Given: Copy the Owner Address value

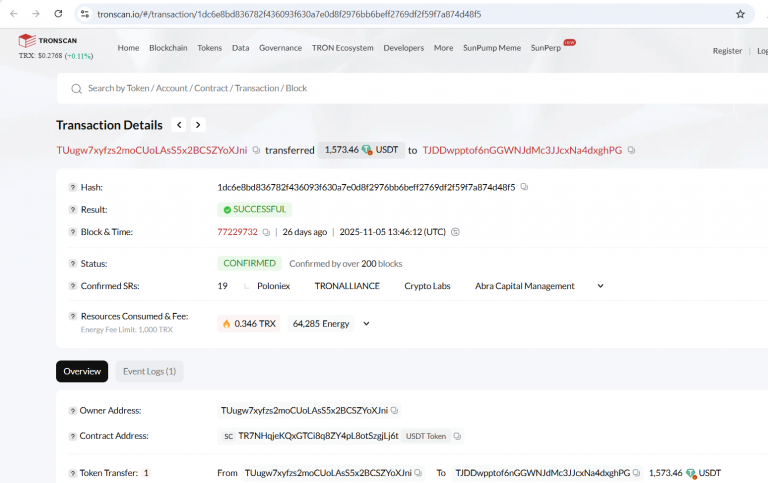Looking at the screenshot, I should tap(394, 410).
